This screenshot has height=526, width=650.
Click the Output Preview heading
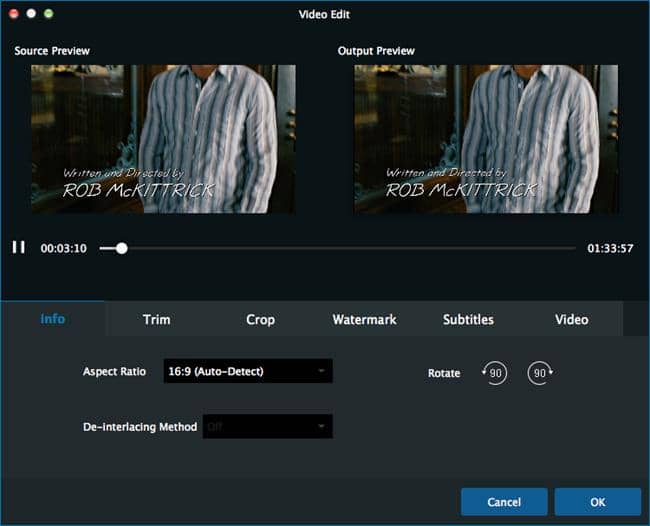point(376,51)
